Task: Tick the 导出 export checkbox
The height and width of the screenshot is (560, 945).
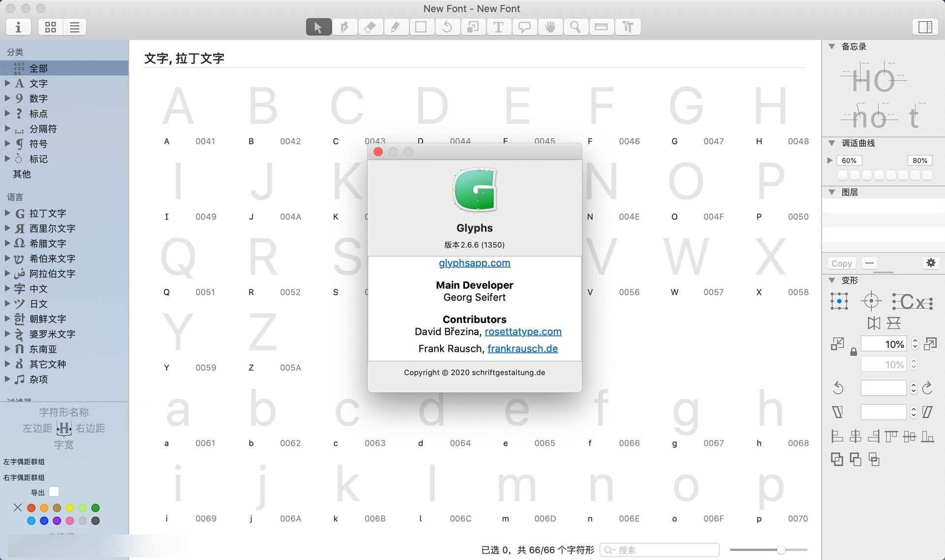Action: (x=54, y=492)
